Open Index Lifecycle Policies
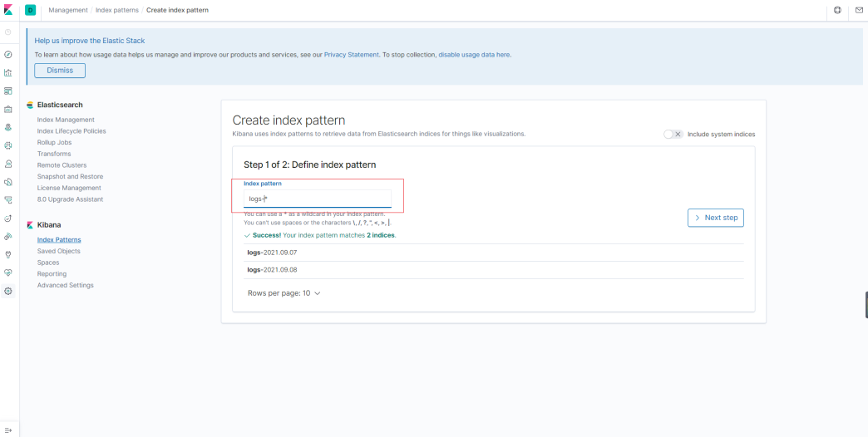 [x=72, y=131]
